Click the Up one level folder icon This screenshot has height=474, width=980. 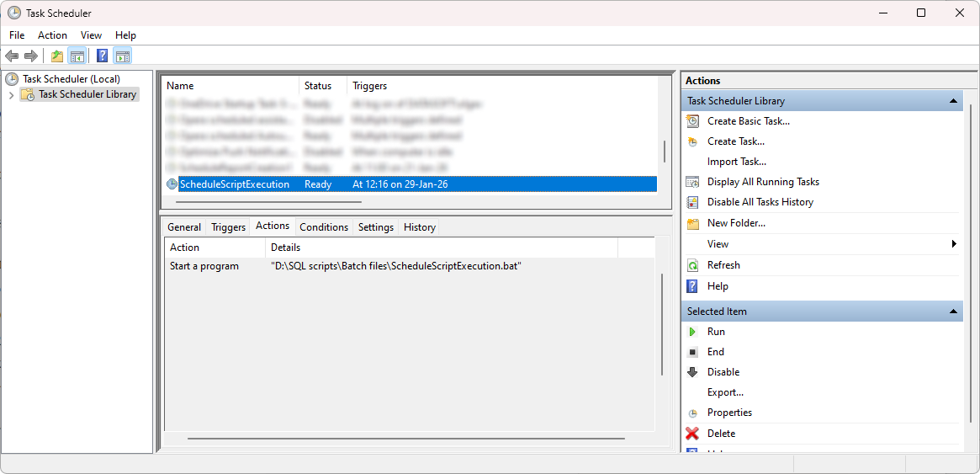[57, 56]
